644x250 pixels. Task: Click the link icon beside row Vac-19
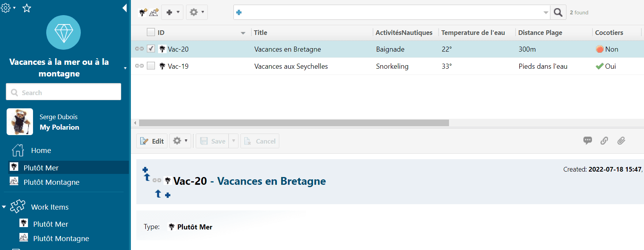(x=139, y=66)
